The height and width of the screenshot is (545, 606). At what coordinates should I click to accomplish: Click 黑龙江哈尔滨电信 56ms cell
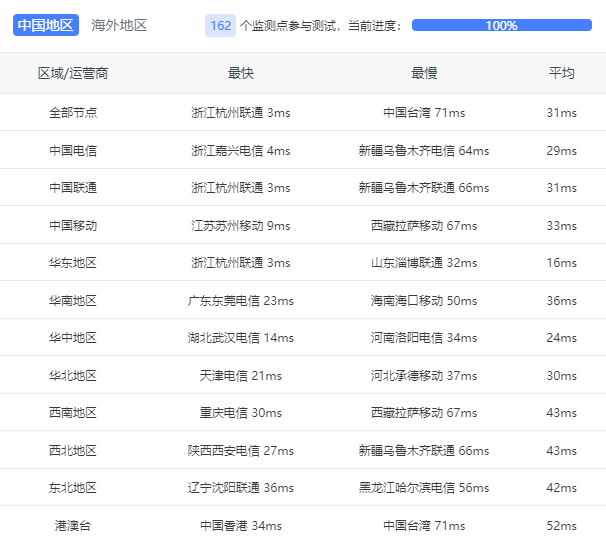click(x=424, y=487)
